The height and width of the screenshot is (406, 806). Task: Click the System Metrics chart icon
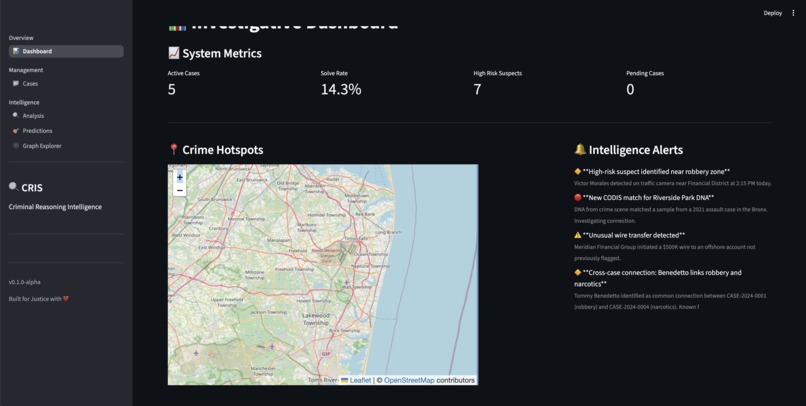(174, 53)
